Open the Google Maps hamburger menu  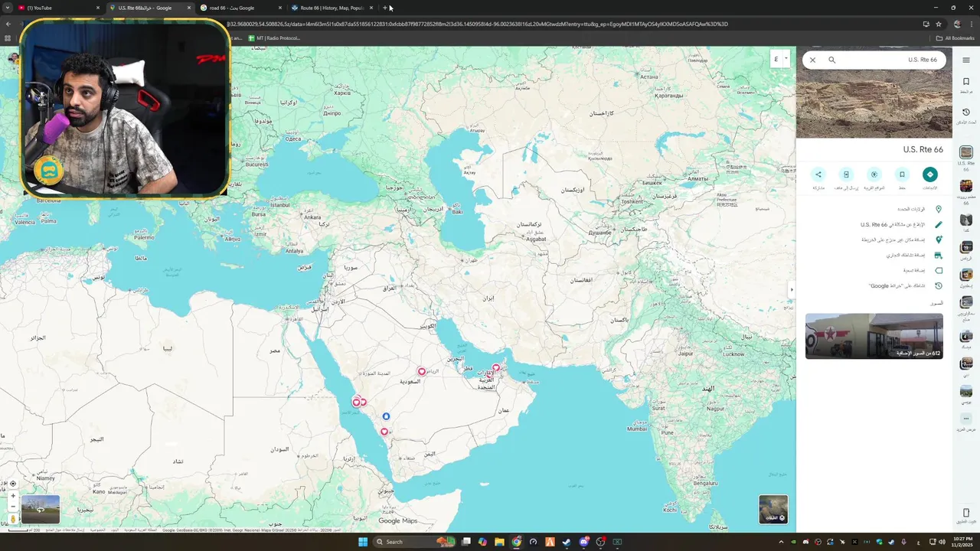966,60
